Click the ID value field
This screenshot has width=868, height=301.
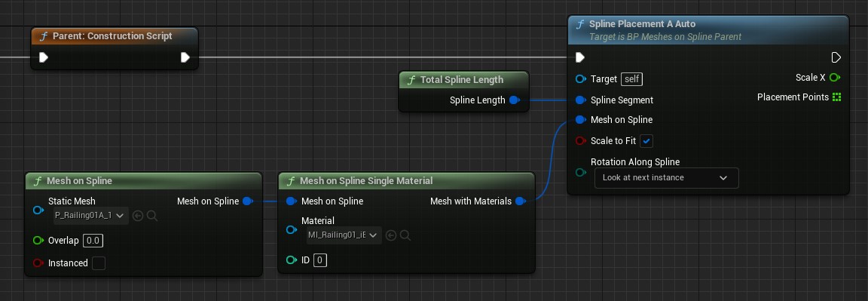(x=320, y=260)
